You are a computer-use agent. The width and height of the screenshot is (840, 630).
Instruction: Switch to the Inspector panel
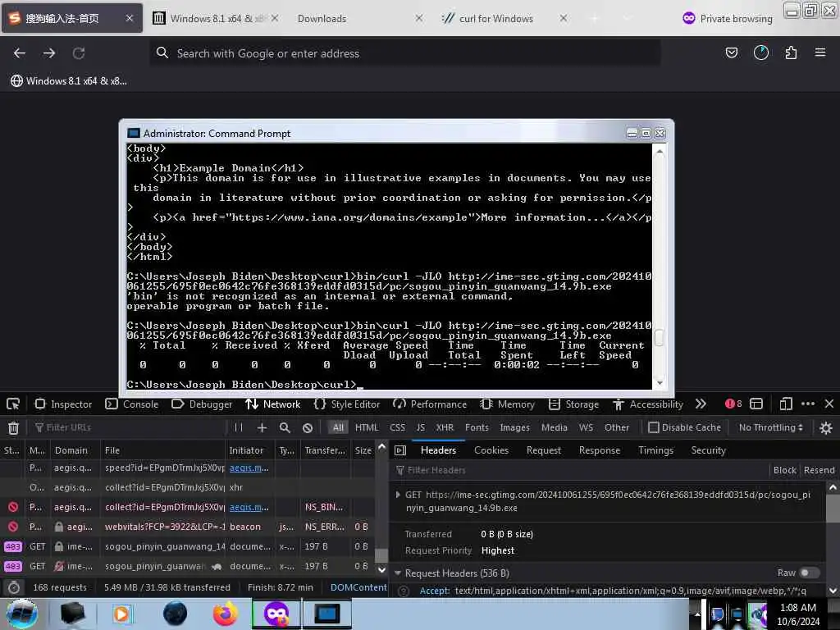point(64,404)
